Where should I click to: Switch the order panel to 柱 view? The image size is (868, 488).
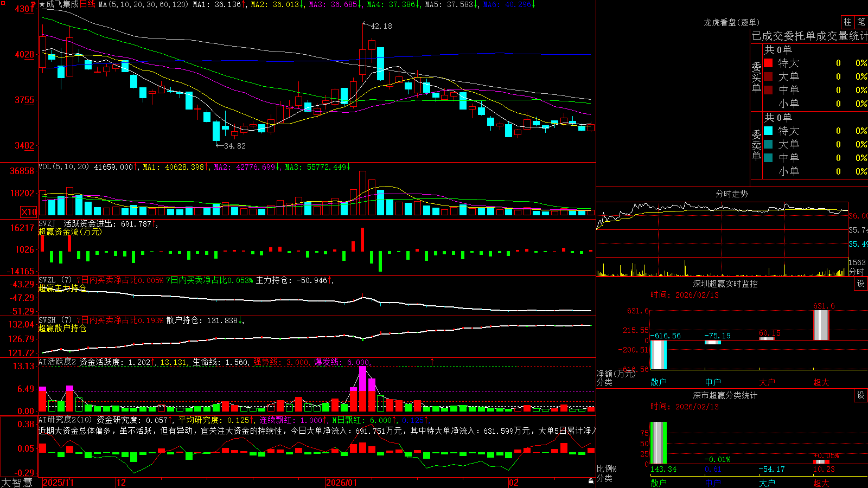[847, 22]
